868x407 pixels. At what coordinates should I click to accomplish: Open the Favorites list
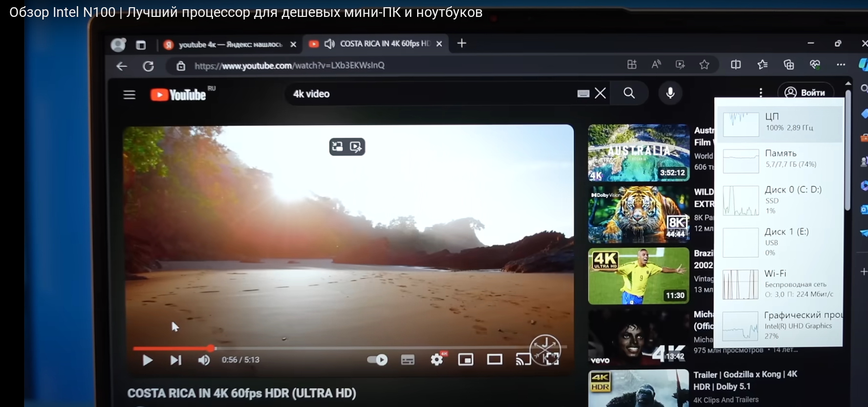pyautogui.click(x=763, y=65)
